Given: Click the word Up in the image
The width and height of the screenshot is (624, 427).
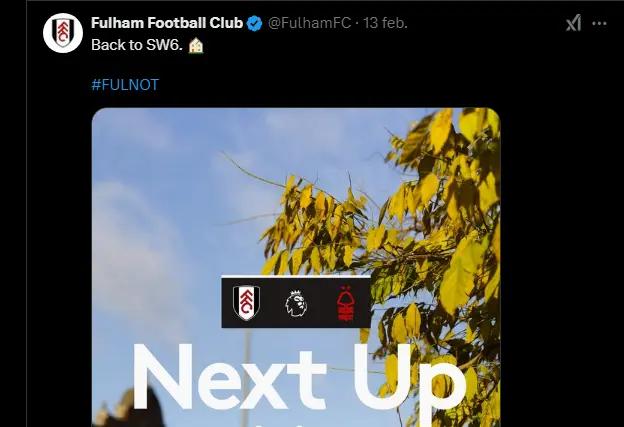Looking at the screenshot, I should pos(410,383).
